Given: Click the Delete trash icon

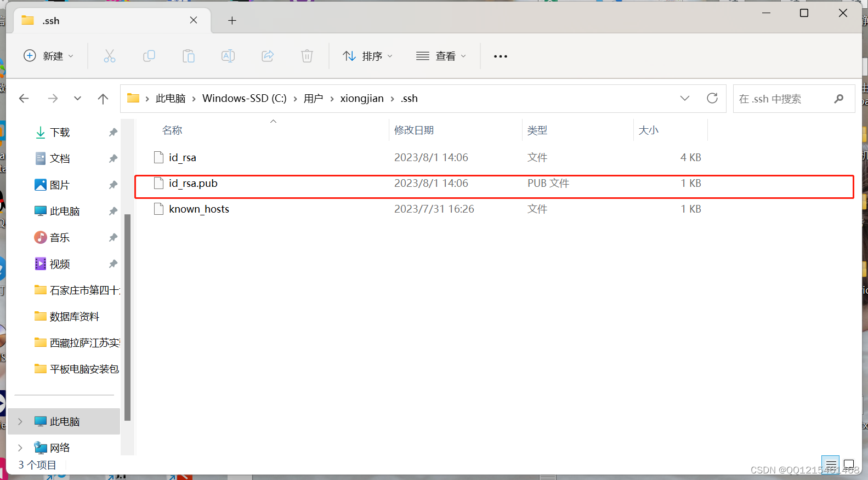Looking at the screenshot, I should click(x=307, y=56).
